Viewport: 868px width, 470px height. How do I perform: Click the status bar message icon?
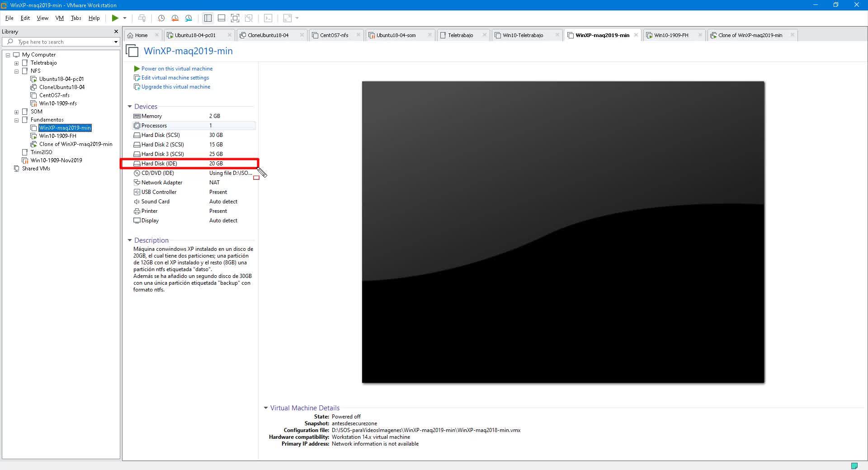click(x=854, y=466)
